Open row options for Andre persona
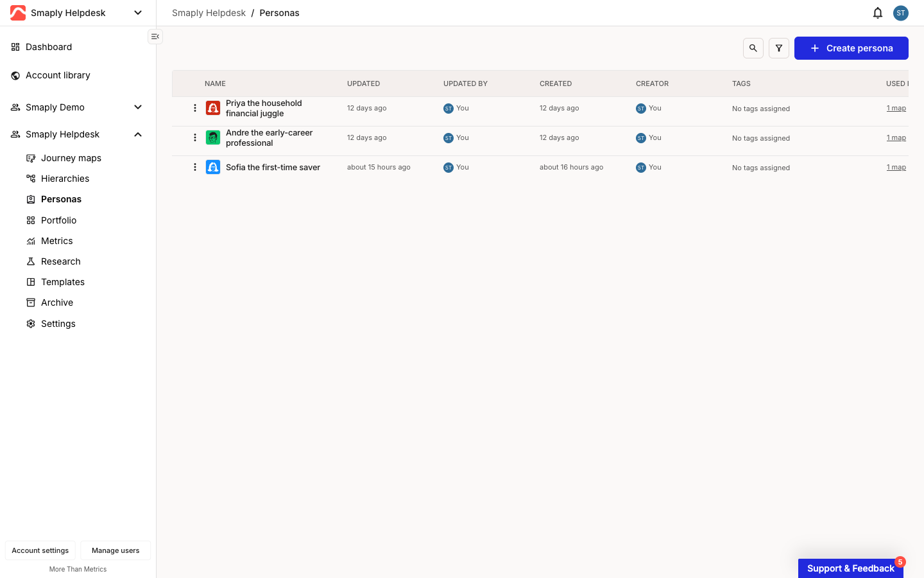The height and width of the screenshot is (578, 924). point(195,137)
